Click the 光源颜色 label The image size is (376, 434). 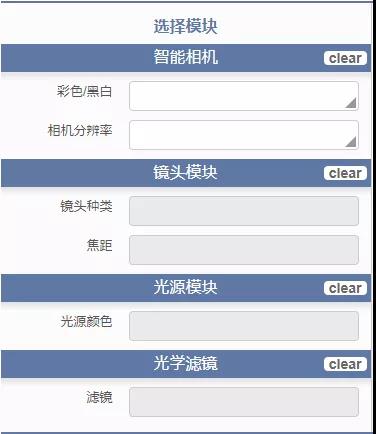86,321
